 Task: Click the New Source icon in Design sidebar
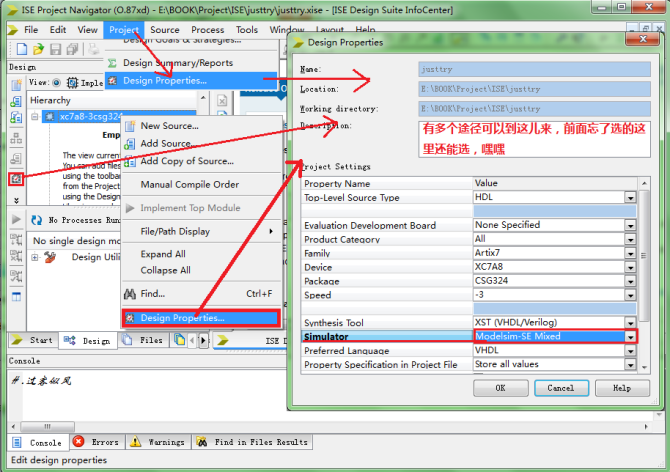click(16, 85)
